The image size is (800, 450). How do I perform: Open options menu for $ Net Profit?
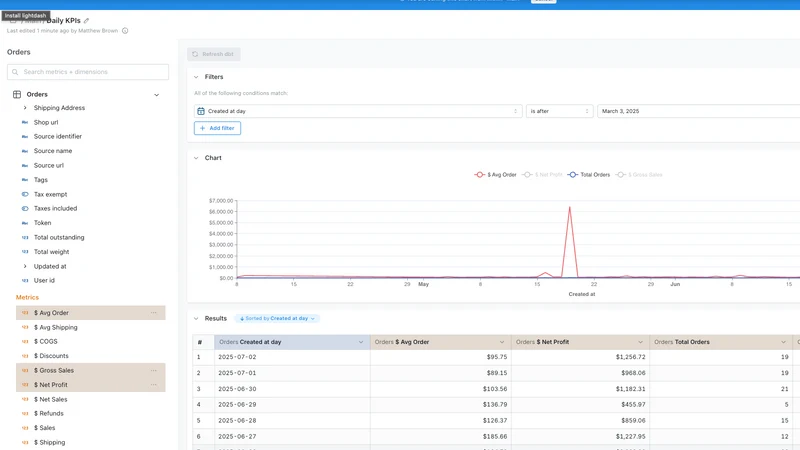point(154,385)
